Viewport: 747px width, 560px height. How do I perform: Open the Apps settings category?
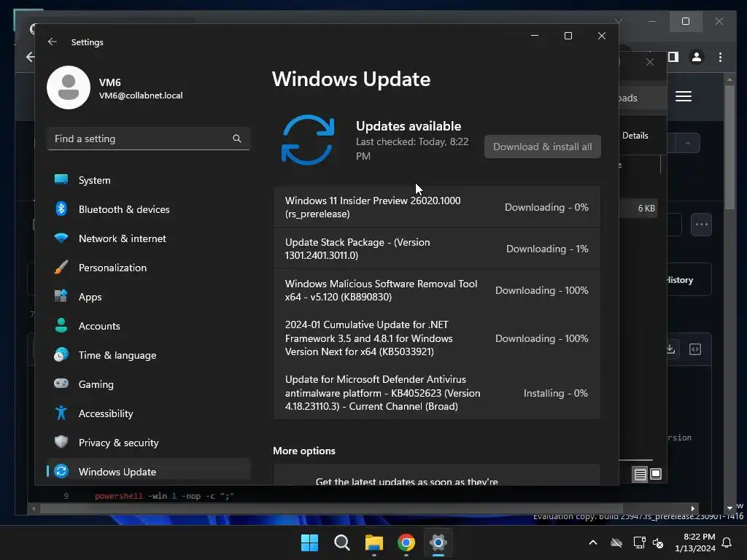149,297
